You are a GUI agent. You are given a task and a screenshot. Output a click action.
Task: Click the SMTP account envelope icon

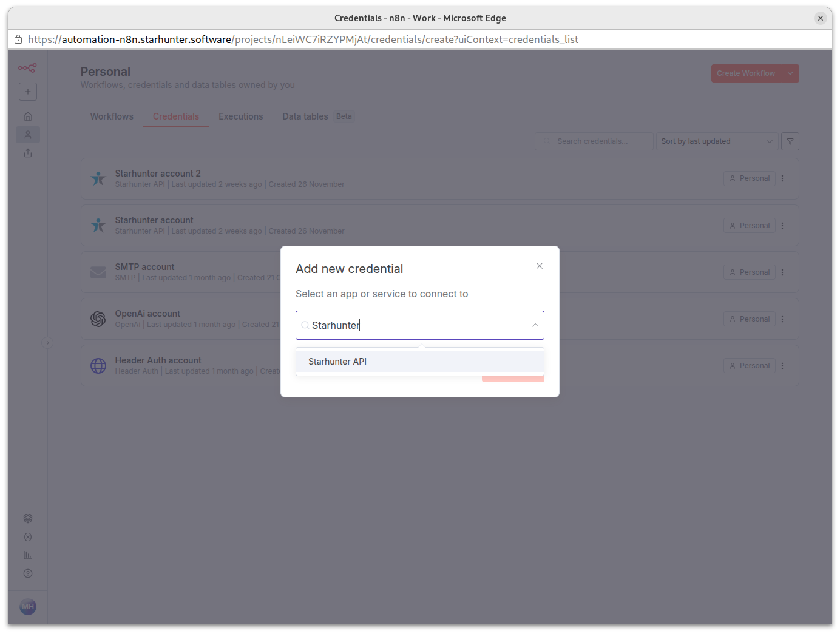click(98, 272)
